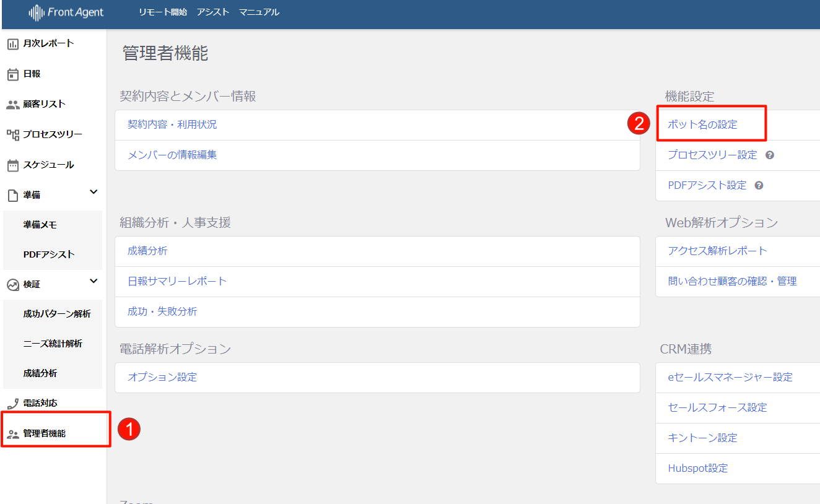
Task: Click the admin functions (管理者機能) icon
Action: point(13,434)
